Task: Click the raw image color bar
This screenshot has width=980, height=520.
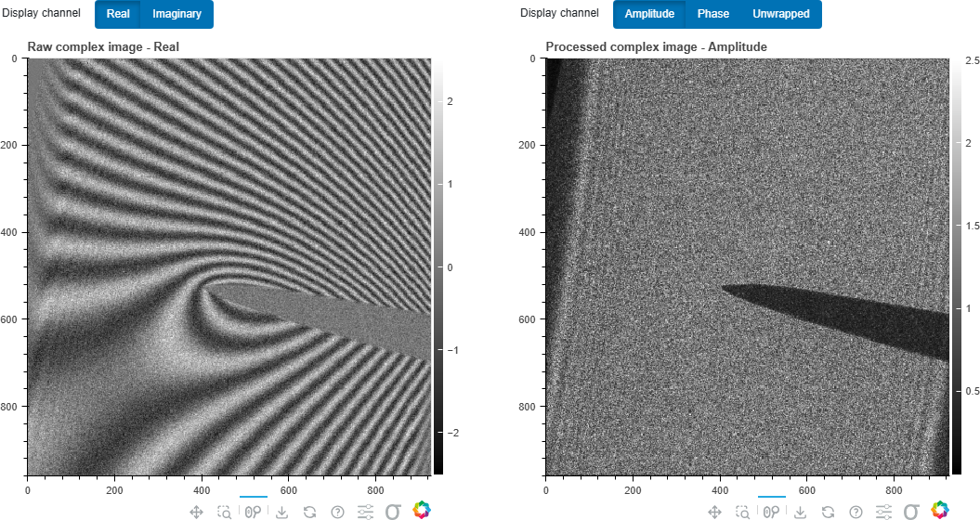Action: click(x=438, y=266)
